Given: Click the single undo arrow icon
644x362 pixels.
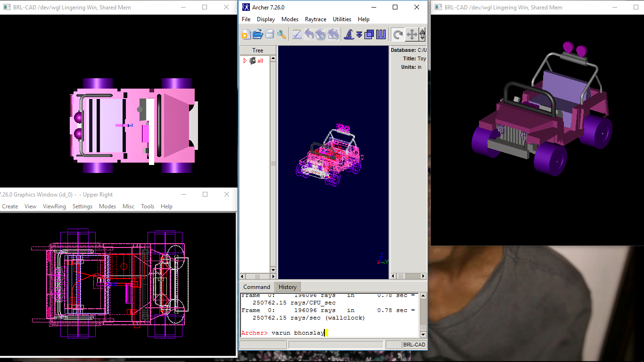Looking at the screenshot, I should click(x=309, y=34).
